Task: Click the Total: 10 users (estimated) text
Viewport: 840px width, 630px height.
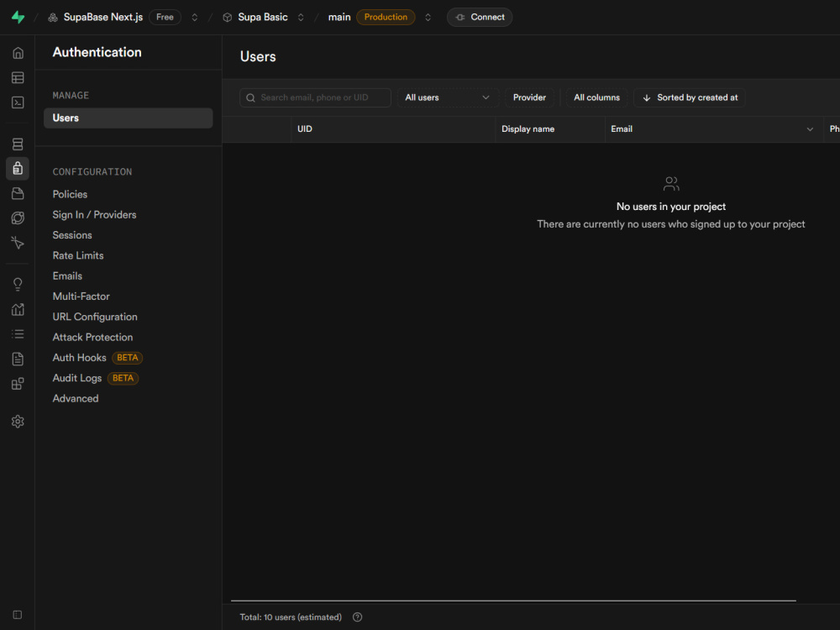Action: [x=291, y=617]
